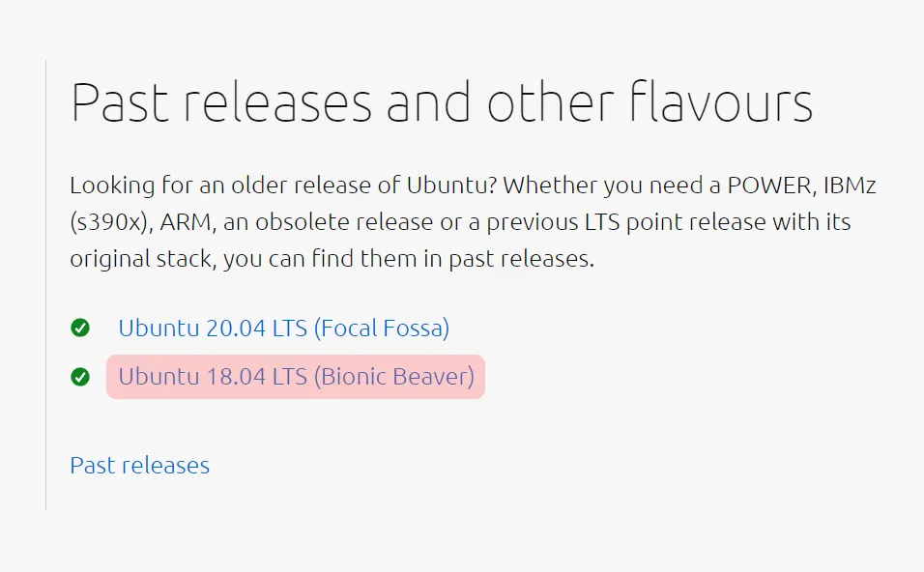Click the vertical divider line at the left

[46, 284]
